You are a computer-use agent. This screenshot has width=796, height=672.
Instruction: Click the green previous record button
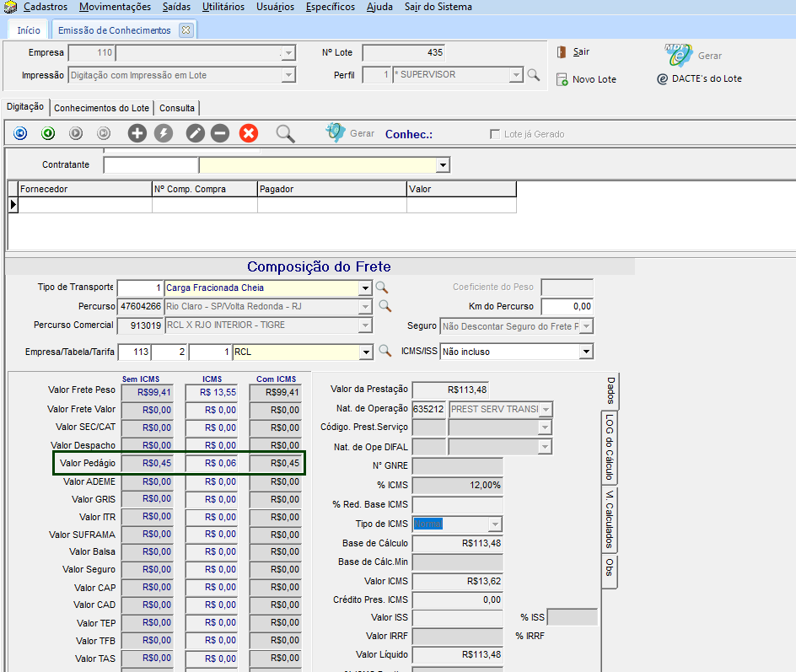(x=48, y=133)
